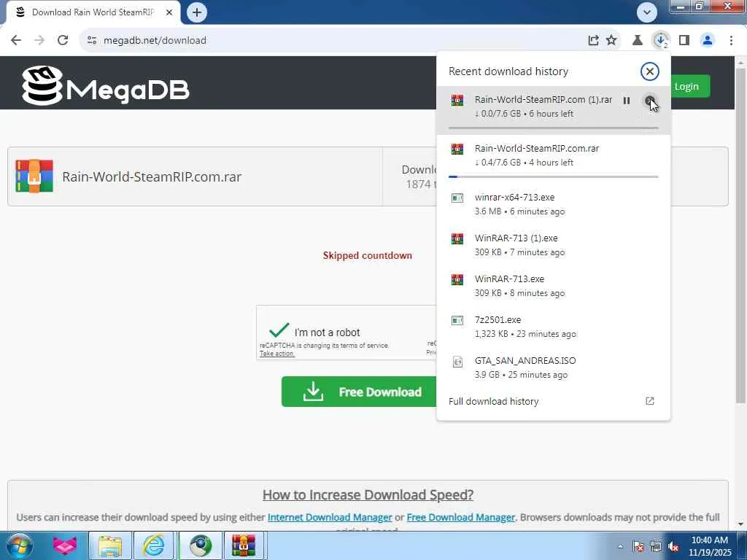Open winrar-x64-713.exe from downloads

pos(553,204)
